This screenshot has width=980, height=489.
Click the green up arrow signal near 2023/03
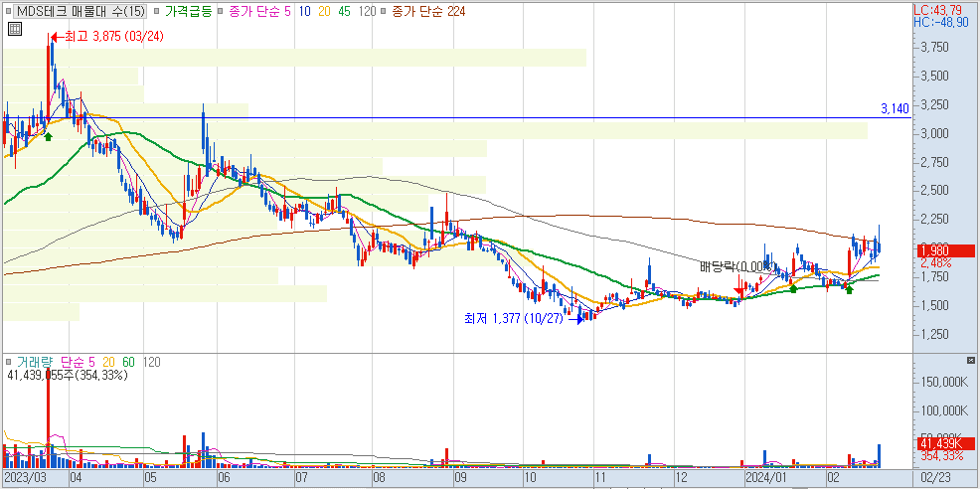[48, 135]
